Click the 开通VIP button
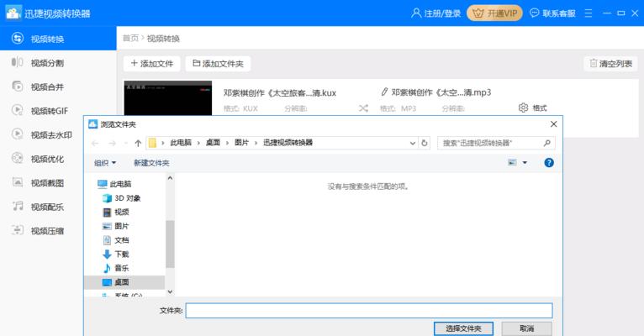The width and height of the screenshot is (644, 336). point(494,13)
